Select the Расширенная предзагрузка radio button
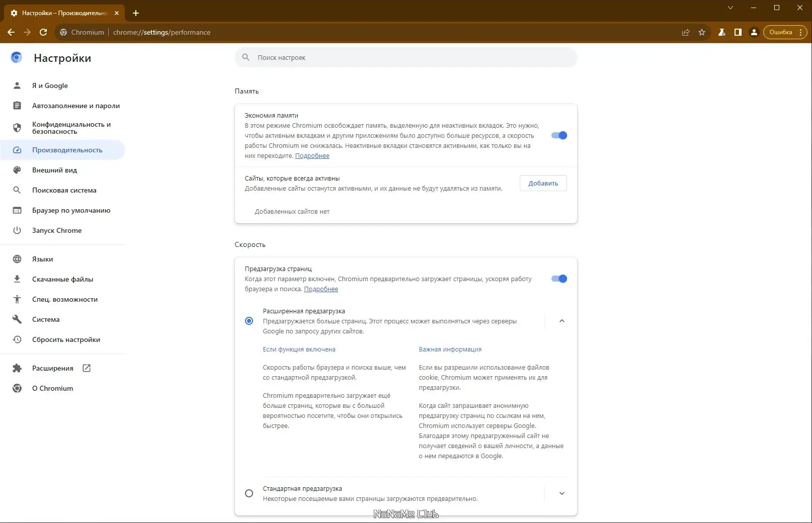The width and height of the screenshot is (812, 523). tap(249, 321)
